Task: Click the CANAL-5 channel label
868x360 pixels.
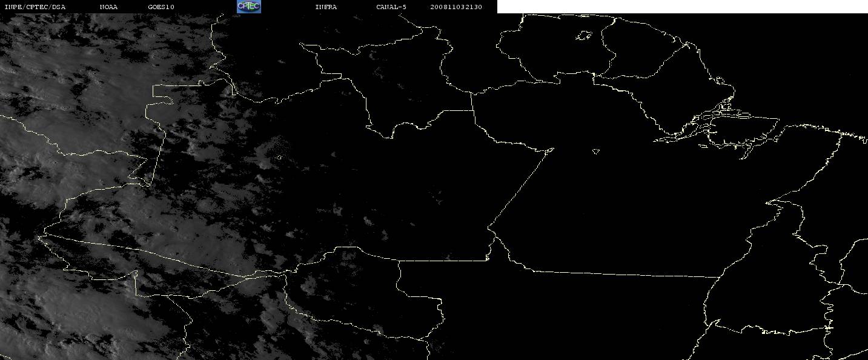Action: click(x=391, y=7)
